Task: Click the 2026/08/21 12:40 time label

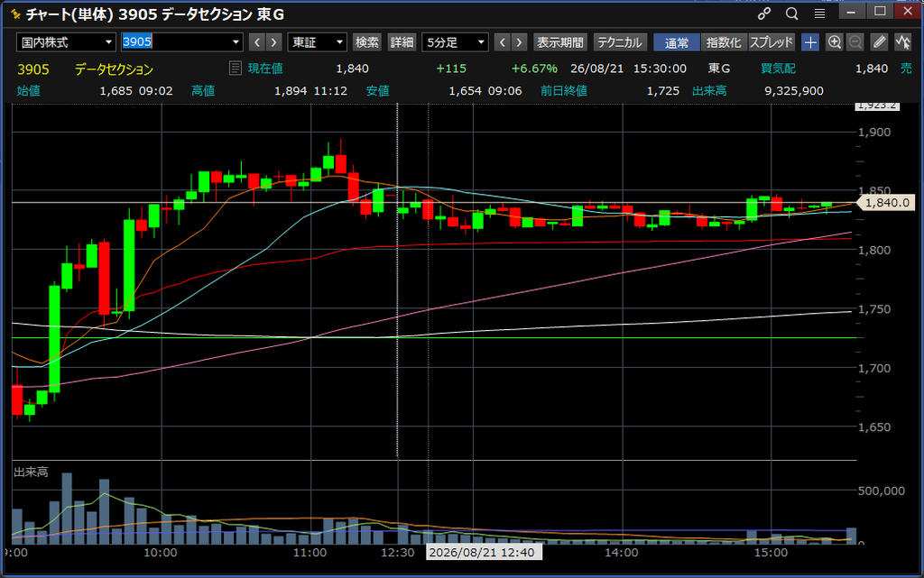Action: (482, 552)
